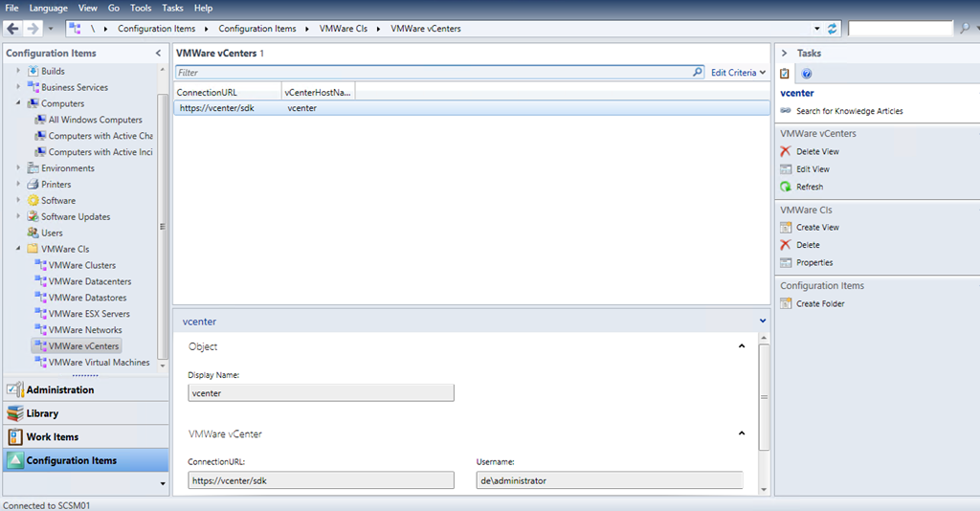Image resolution: width=980 pixels, height=511 pixels.
Task: Click the Edit View icon
Action: pos(786,169)
